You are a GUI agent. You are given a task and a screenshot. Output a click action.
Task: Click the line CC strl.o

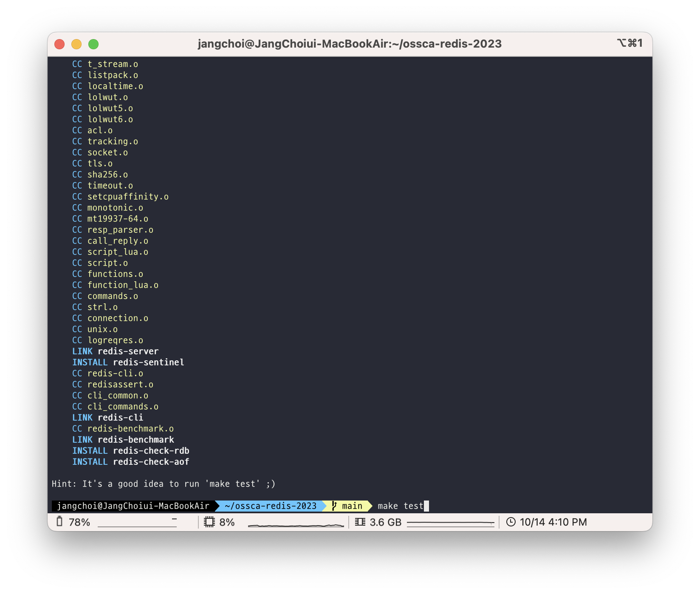(95, 307)
